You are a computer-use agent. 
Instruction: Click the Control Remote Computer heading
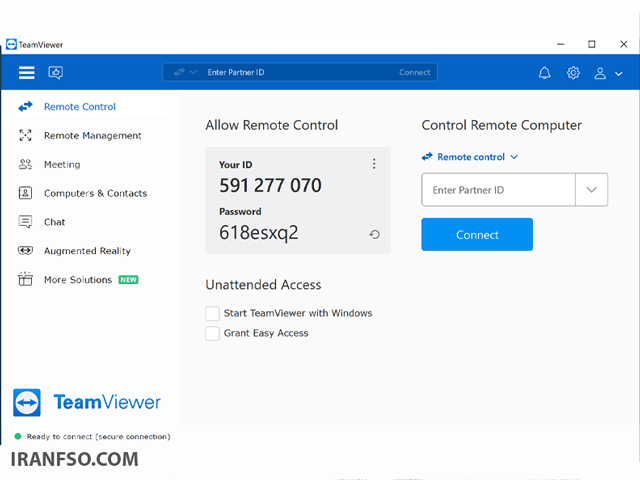[x=502, y=125]
